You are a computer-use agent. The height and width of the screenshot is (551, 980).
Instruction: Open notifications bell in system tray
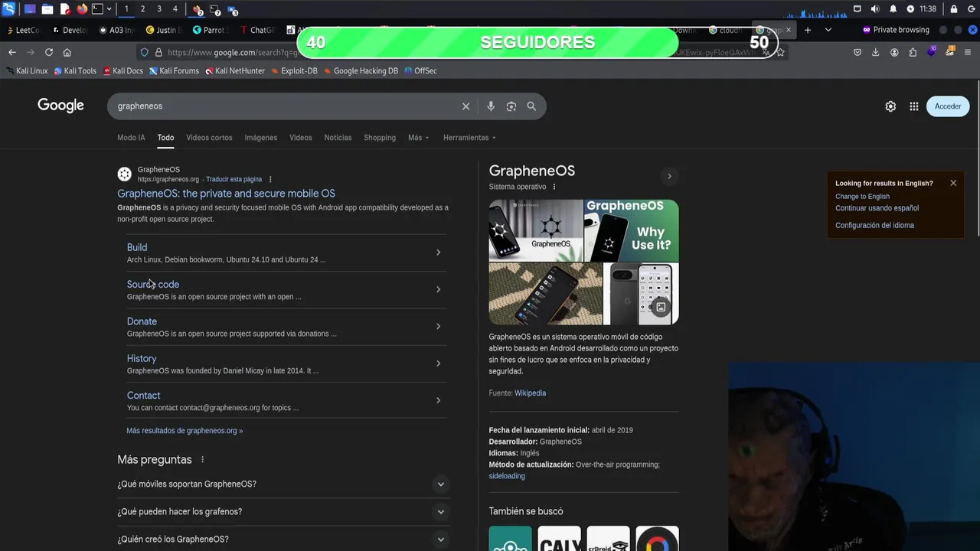tap(893, 9)
